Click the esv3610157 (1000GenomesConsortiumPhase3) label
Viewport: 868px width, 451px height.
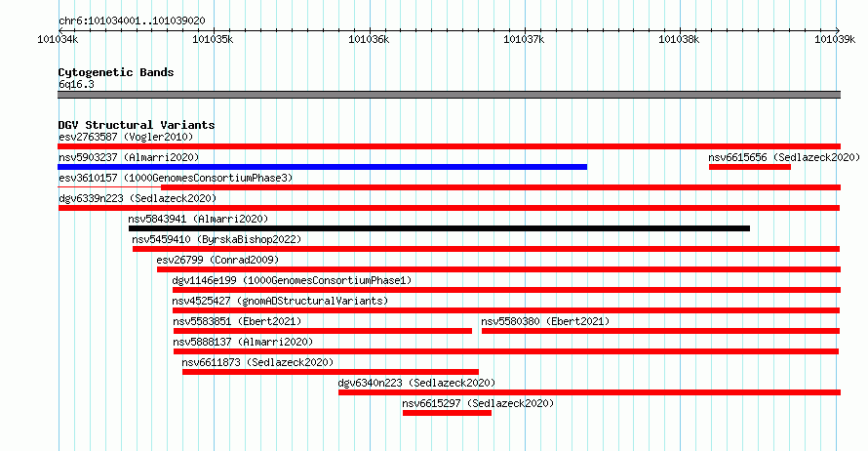pyautogui.click(x=176, y=178)
